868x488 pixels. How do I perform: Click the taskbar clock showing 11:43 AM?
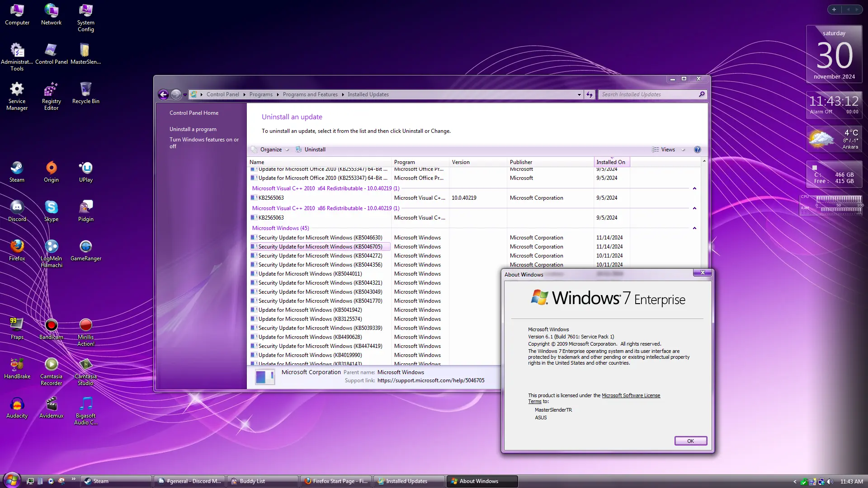point(852,482)
